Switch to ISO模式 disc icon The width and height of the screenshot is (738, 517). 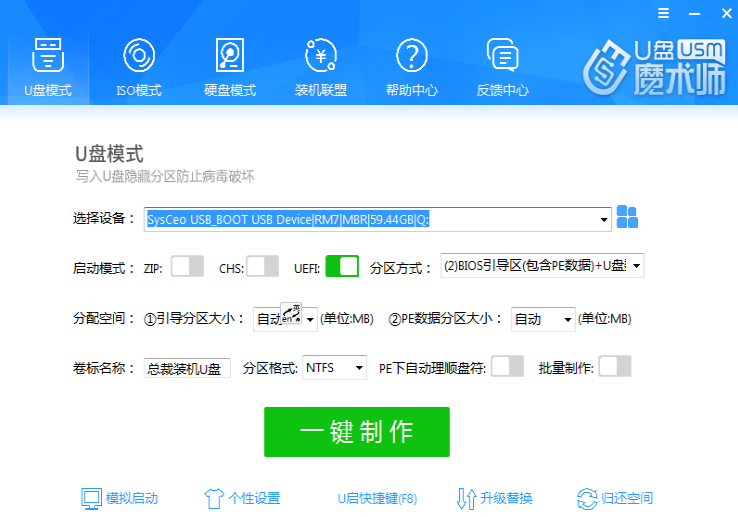click(x=138, y=56)
